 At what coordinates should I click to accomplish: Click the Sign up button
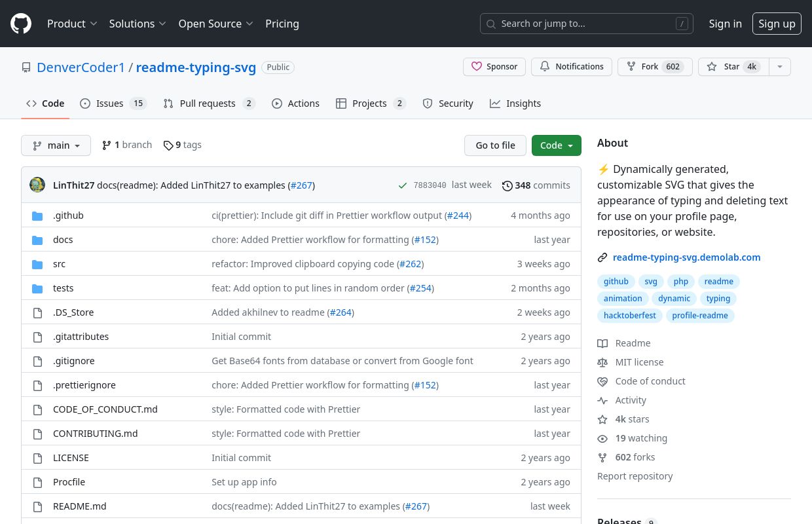[x=777, y=24]
